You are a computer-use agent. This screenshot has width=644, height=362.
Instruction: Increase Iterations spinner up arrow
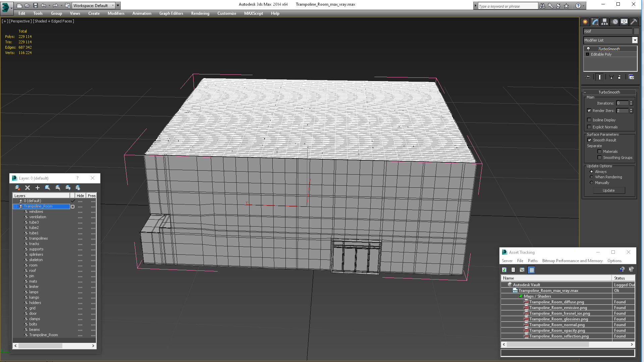(631, 102)
